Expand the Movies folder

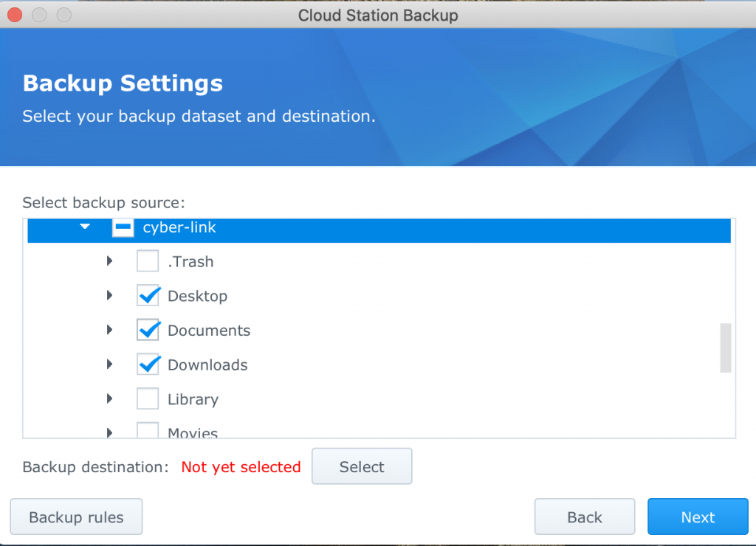pyautogui.click(x=109, y=432)
